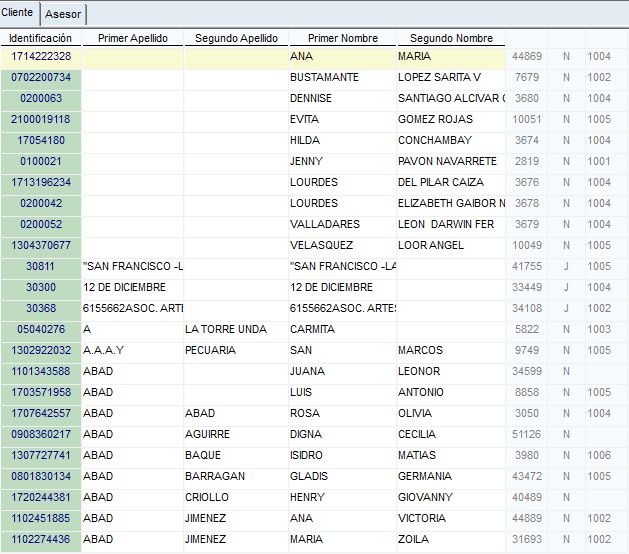This screenshot has width=629, height=554.
Task: Click the AGUIRRE surname cell
Action: click(236, 434)
